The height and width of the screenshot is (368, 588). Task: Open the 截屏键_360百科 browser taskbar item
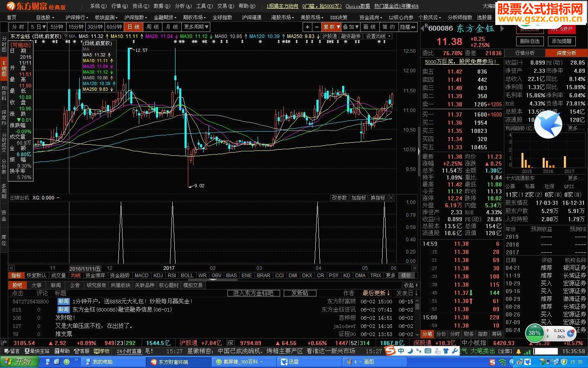click(x=244, y=362)
